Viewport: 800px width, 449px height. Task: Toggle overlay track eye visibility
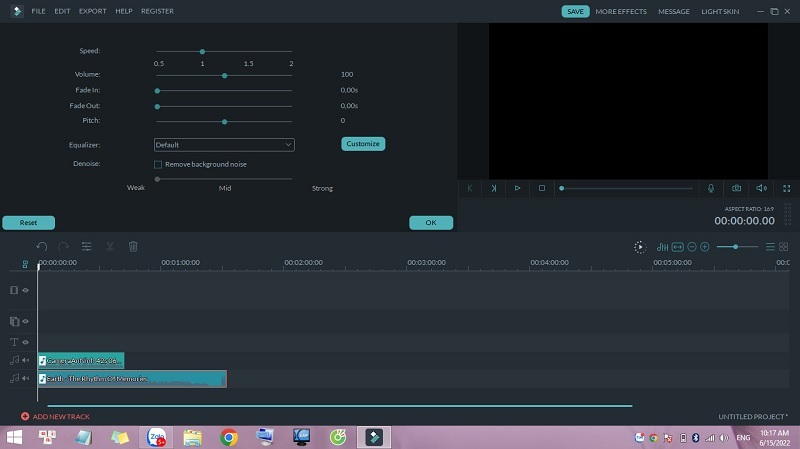click(26, 321)
